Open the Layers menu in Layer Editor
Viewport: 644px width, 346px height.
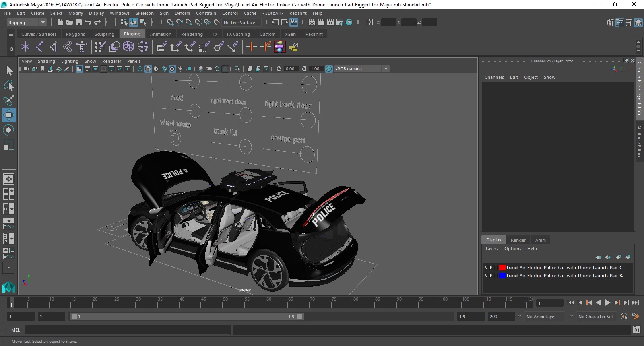492,249
